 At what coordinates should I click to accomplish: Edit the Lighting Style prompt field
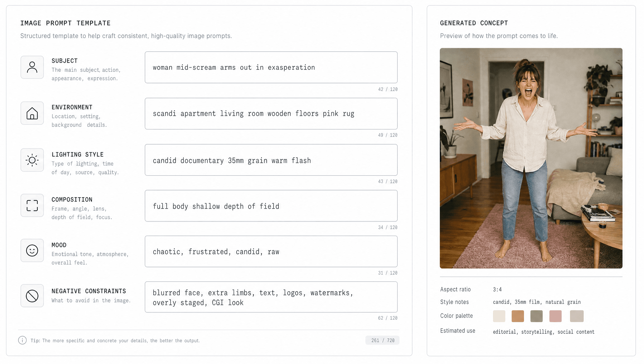[271, 160]
